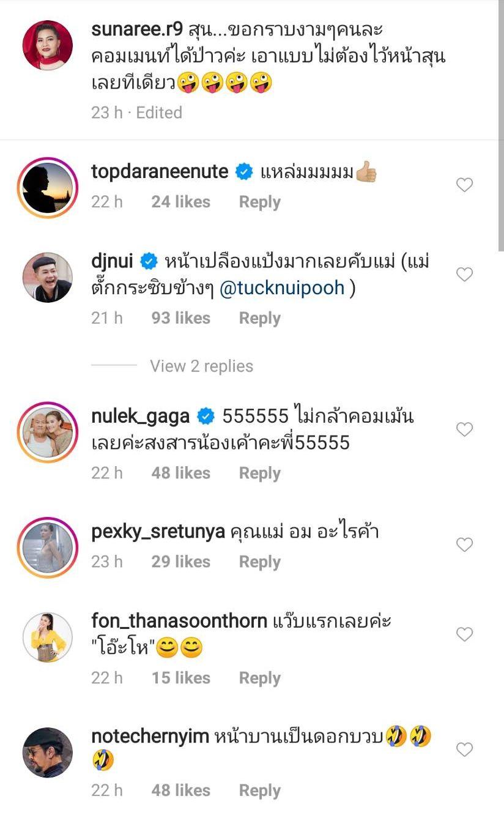The height and width of the screenshot is (821, 504).
Task: Open pexky_sretunya's story avatar
Action: click(x=48, y=547)
